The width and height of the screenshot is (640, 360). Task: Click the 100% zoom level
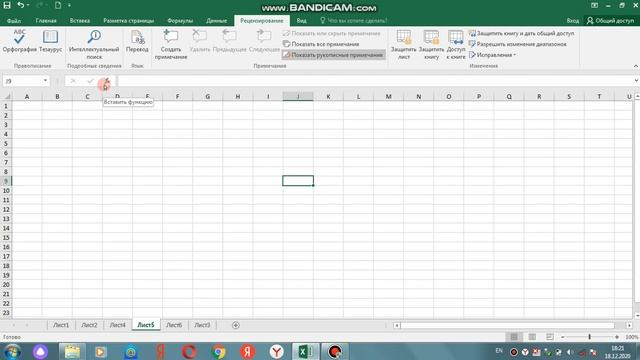631,337
